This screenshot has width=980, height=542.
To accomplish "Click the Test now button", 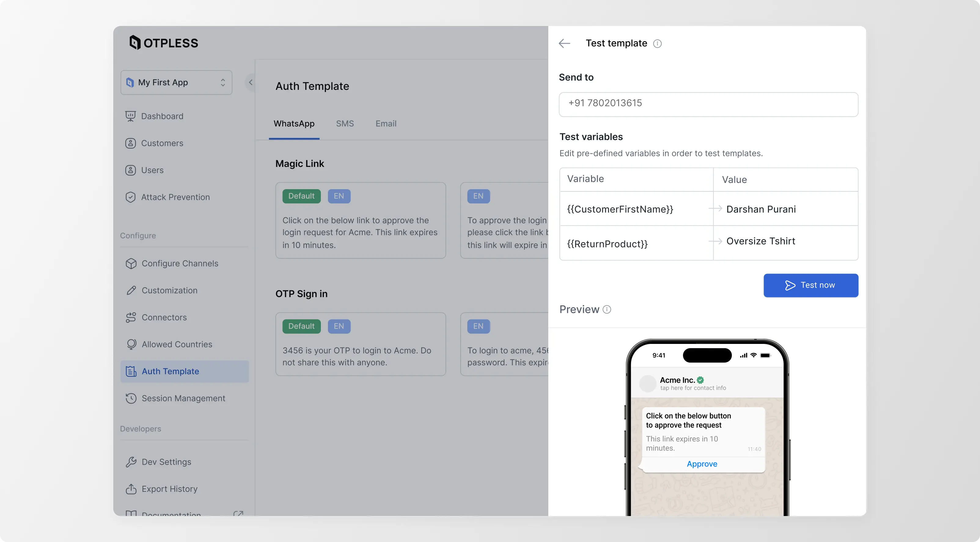I will tap(811, 285).
